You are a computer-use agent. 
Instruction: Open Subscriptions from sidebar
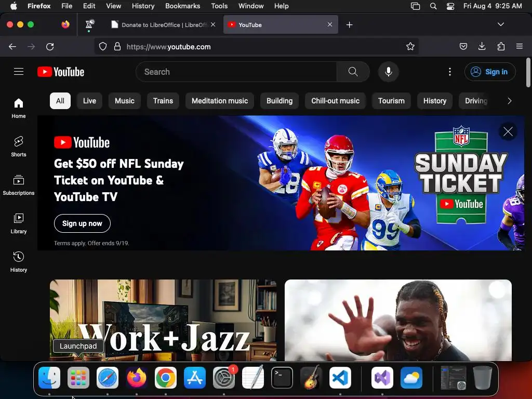coord(19,185)
